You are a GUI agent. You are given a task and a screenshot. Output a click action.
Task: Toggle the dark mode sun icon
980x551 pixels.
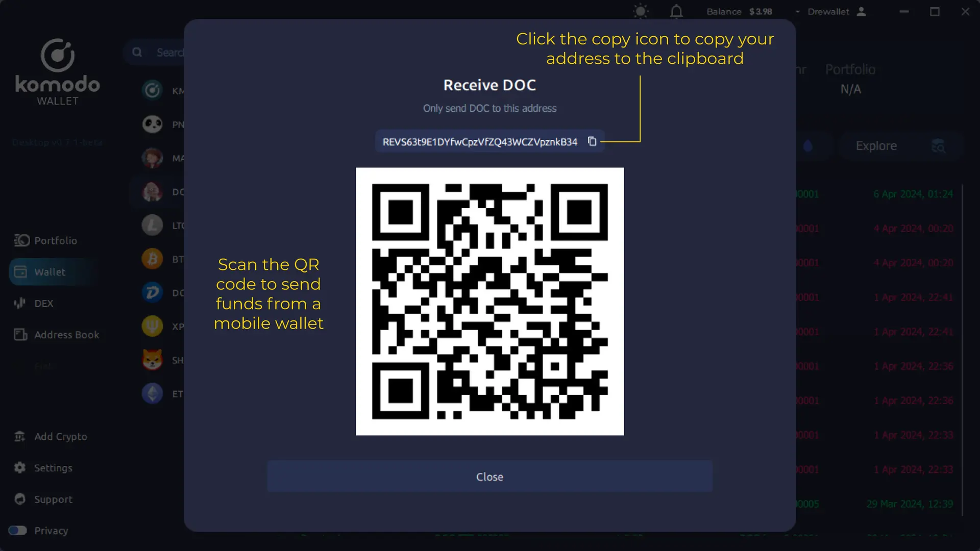pyautogui.click(x=640, y=11)
